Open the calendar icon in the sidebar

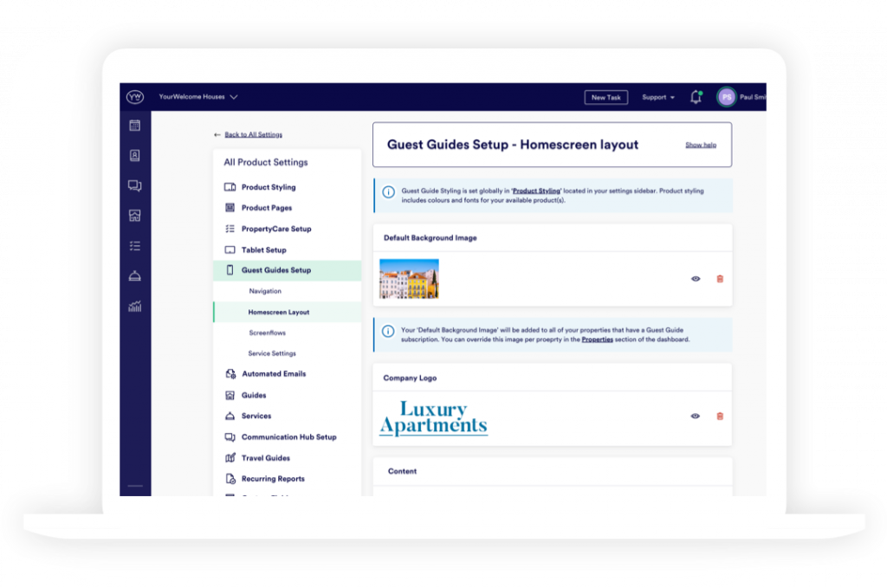tap(134, 127)
